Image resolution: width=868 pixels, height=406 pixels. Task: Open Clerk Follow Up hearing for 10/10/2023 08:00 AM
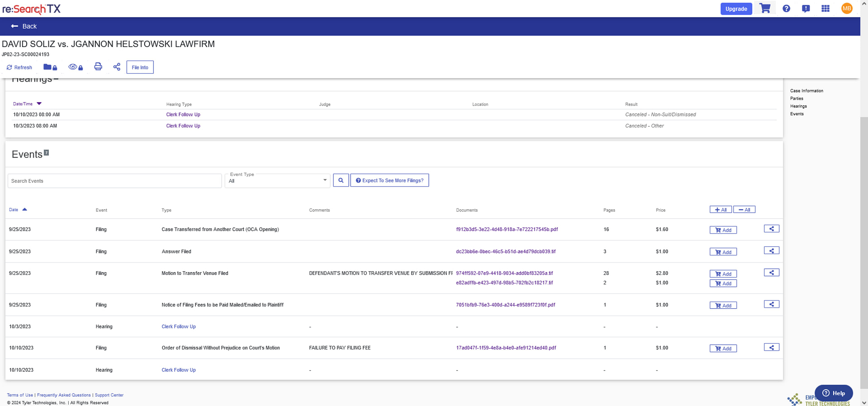(183, 115)
